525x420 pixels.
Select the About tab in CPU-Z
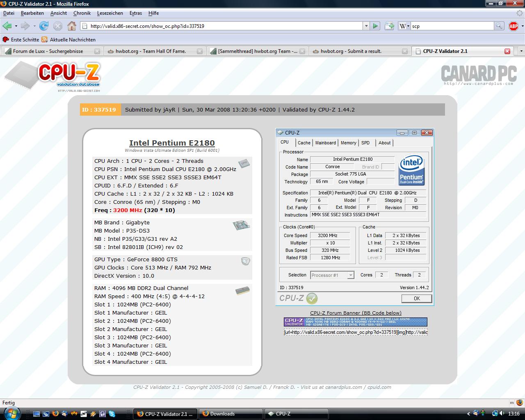pos(385,143)
